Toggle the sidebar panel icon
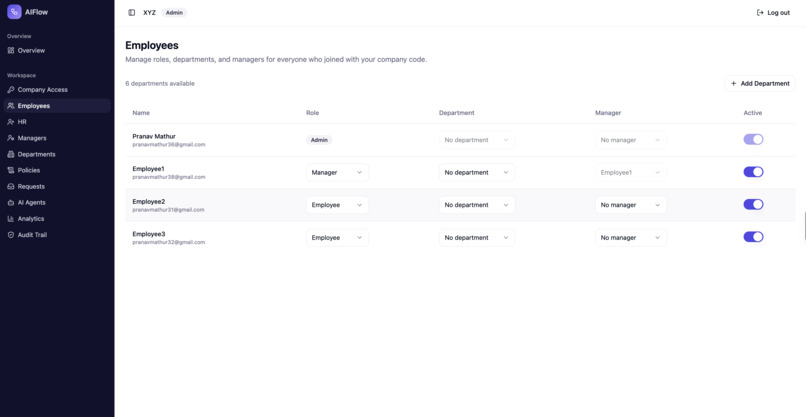The width and height of the screenshot is (806, 417). point(132,13)
